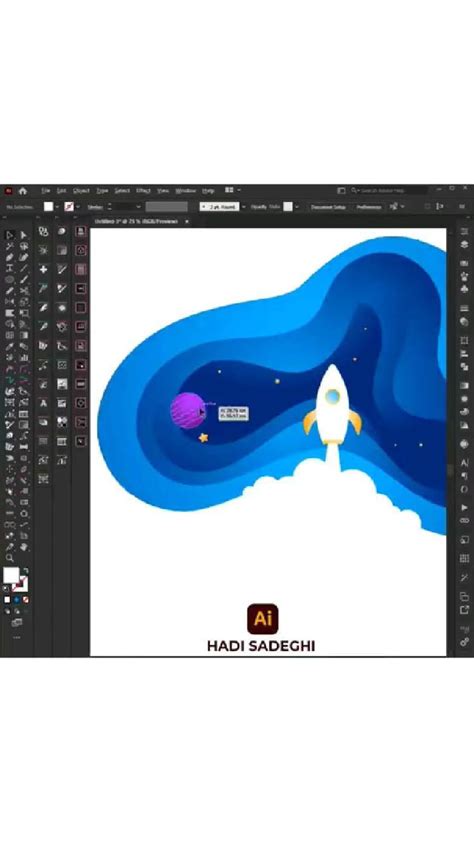Screen dimensions: 474x842
Task: Open the 3 pt. Round brush definition dropdown
Action: click(x=244, y=207)
